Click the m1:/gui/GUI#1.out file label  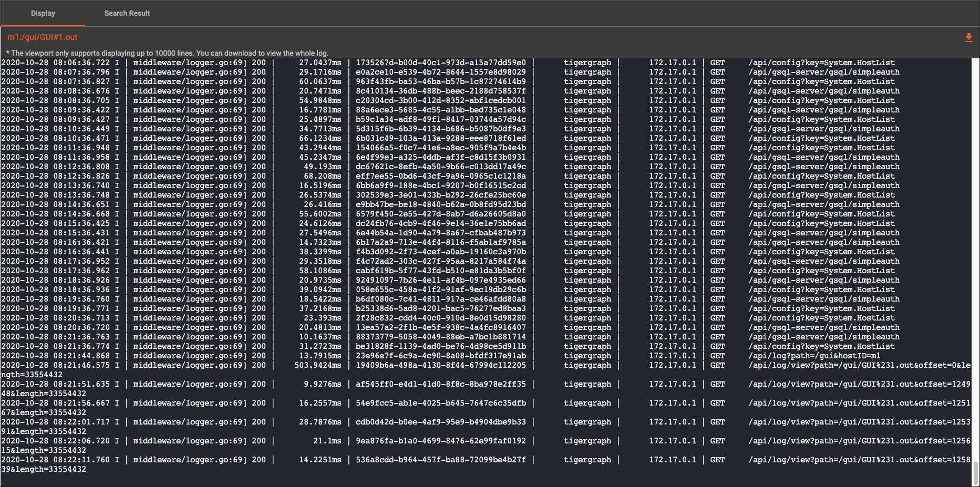42,37
